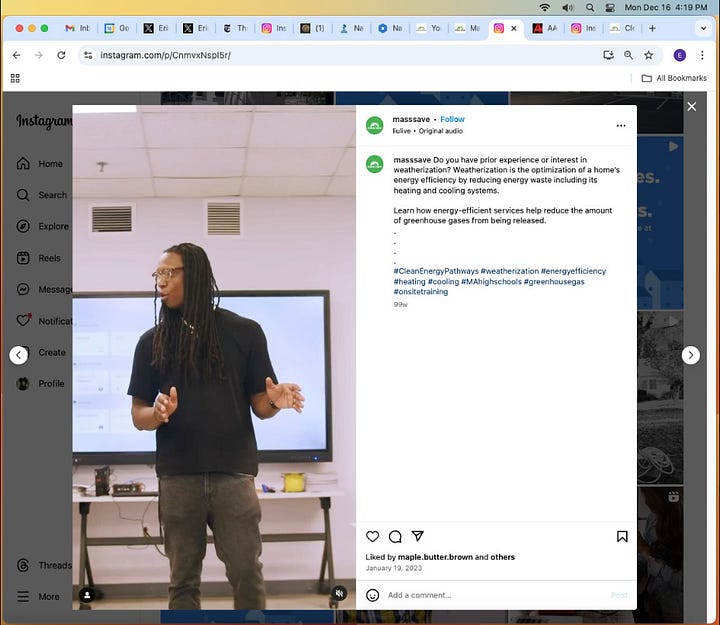Image resolution: width=720 pixels, height=625 pixels.
Task: Open Notifications in Instagram sidebar
Action: (43, 321)
